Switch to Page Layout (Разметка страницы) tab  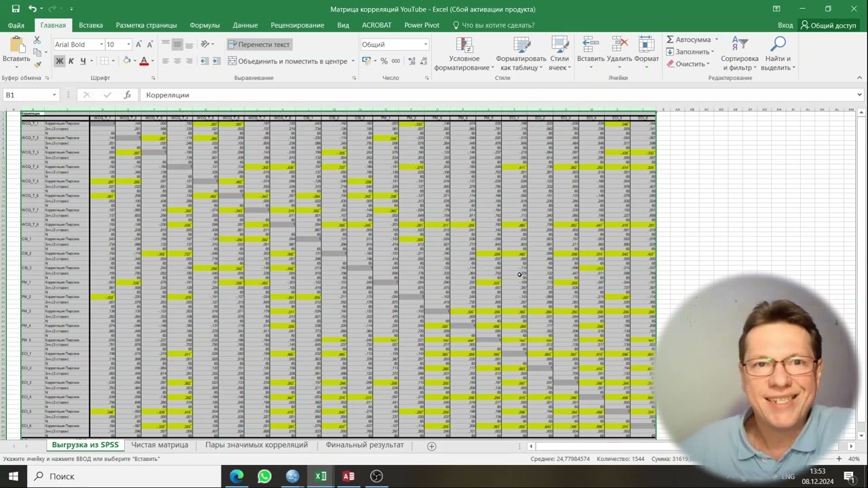(146, 25)
